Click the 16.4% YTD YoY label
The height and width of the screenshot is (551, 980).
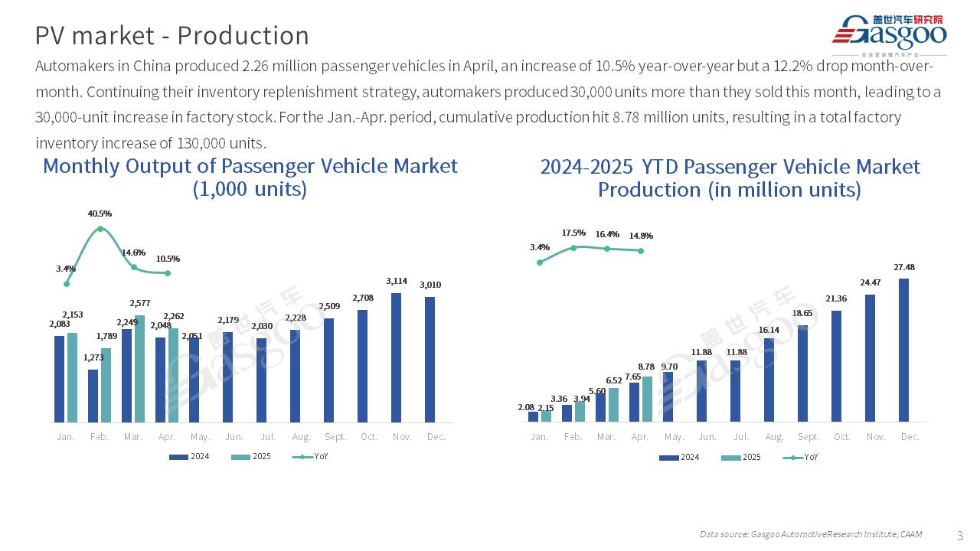(x=607, y=234)
